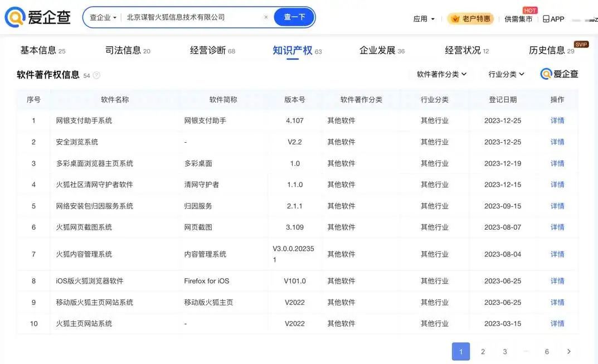View 详情 for iOS版火狐浏览器软件
598x364 pixels.
coord(557,281)
